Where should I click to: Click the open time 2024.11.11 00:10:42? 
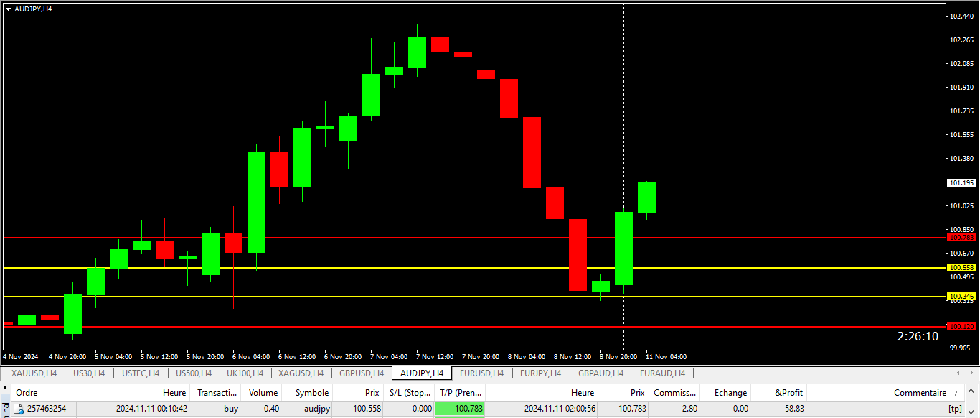(x=151, y=409)
